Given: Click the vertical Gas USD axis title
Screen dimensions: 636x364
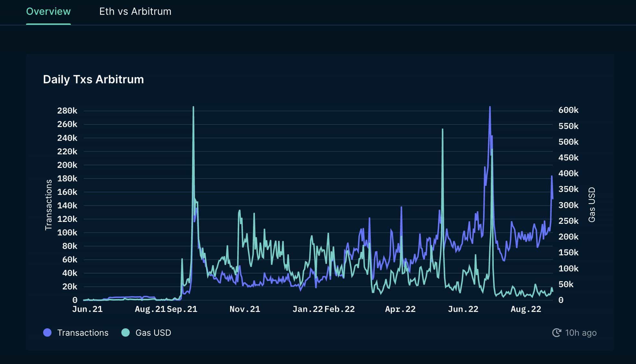Looking at the screenshot, I should click(x=592, y=205).
